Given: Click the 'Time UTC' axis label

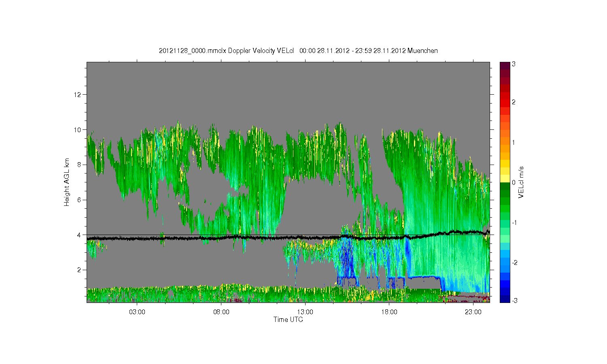Looking at the screenshot, I should (288, 320).
